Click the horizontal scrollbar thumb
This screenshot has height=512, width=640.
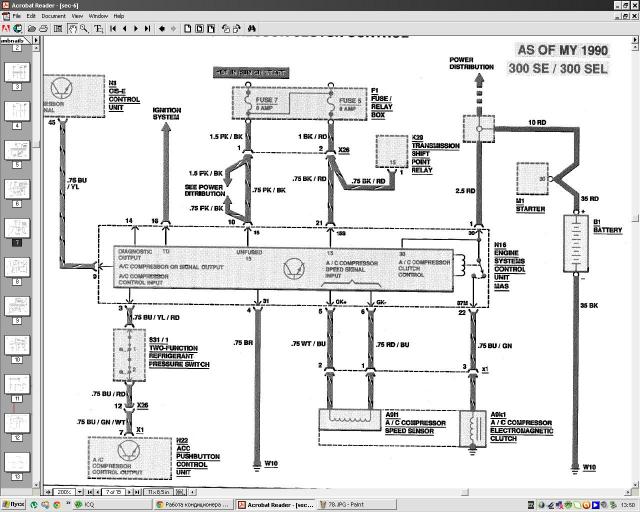[465, 492]
